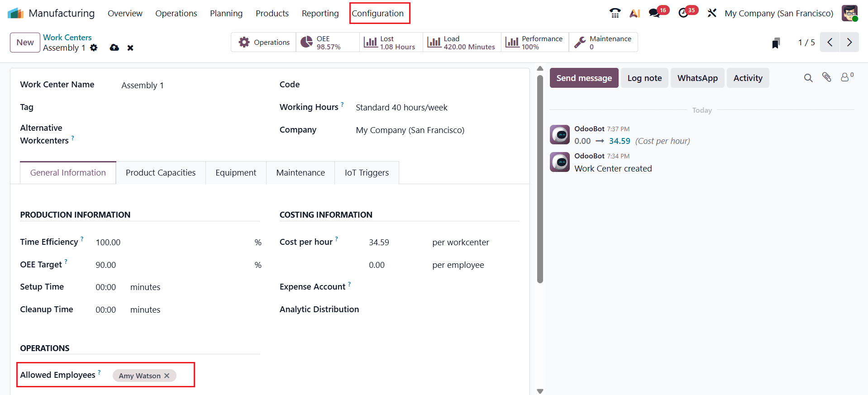
Task: Click the WhatsApp button
Action: pyautogui.click(x=697, y=78)
